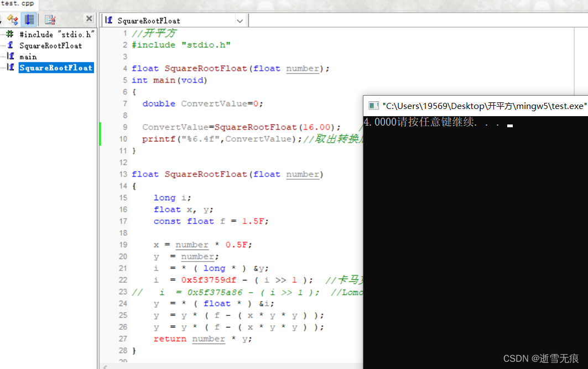Viewport: 588px width, 369px height.
Task: Select the SquareRootFloat prototype symbol
Action: (51, 46)
